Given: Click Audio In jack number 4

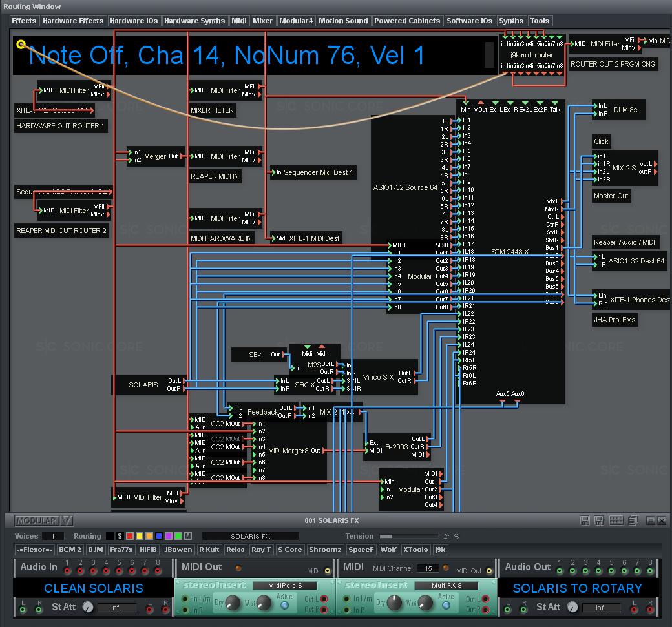Looking at the screenshot, I should (x=106, y=571).
